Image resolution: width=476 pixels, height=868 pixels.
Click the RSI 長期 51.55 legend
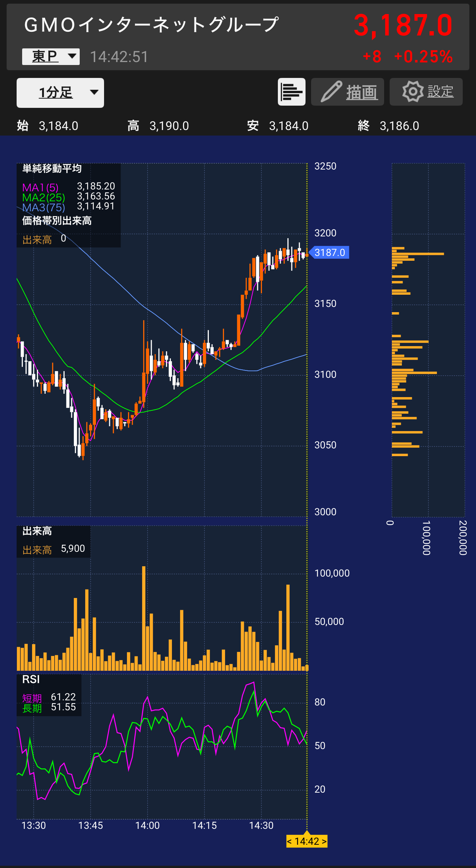(49, 708)
